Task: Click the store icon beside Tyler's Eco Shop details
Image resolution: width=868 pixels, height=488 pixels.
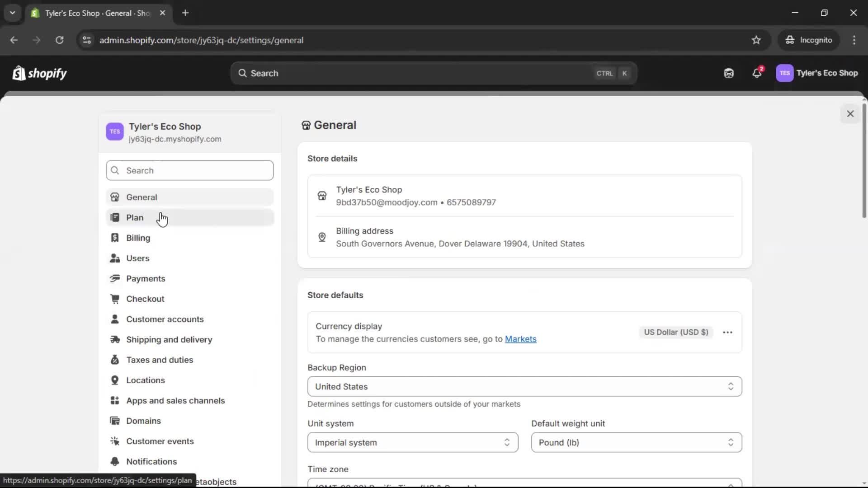Action: [322, 196]
